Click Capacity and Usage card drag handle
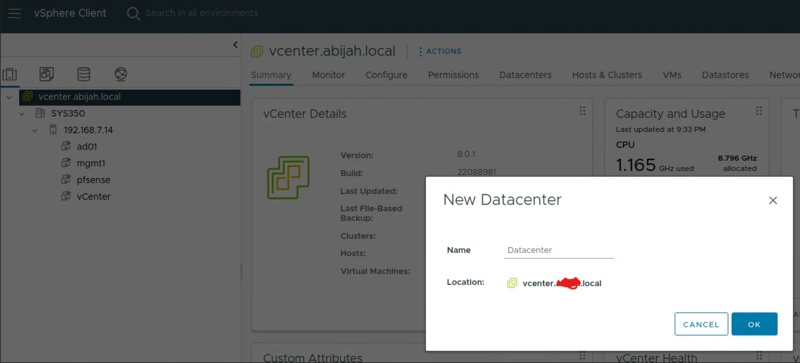The height and width of the screenshot is (363, 800). pyautogui.click(x=759, y=111)
